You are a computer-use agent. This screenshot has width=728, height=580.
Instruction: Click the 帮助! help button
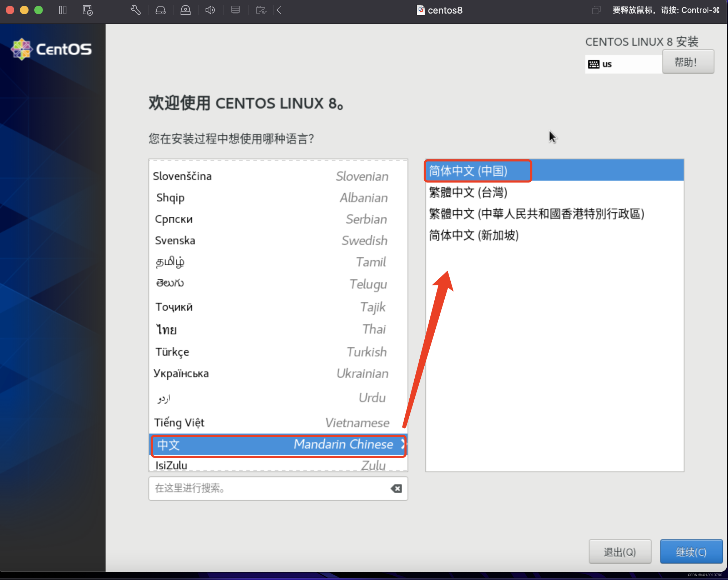click(x=688, y=62)
